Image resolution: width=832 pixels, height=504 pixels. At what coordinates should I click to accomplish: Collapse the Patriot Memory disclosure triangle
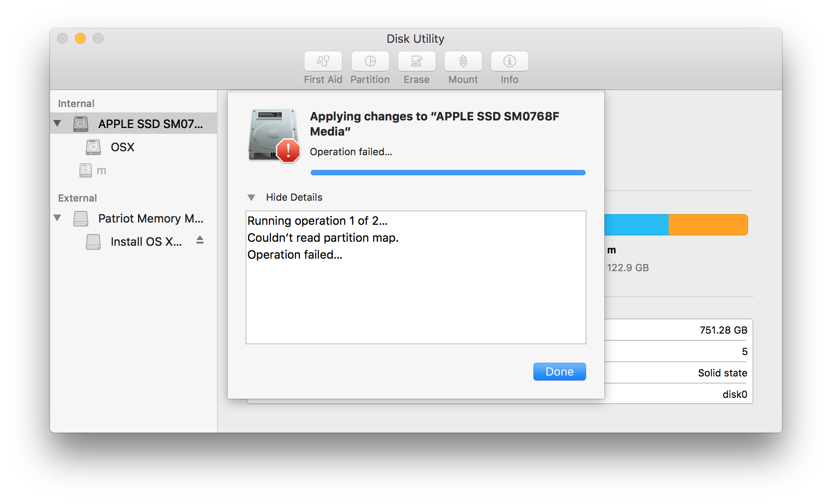click(x=57, y=218)
